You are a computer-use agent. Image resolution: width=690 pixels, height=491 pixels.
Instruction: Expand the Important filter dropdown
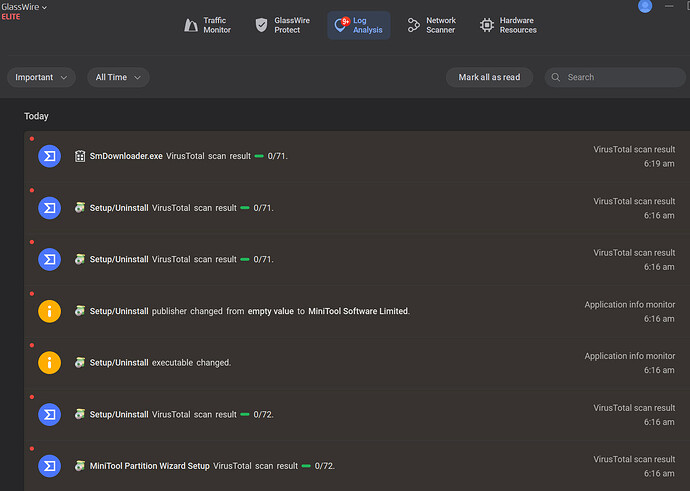[42, 77]
